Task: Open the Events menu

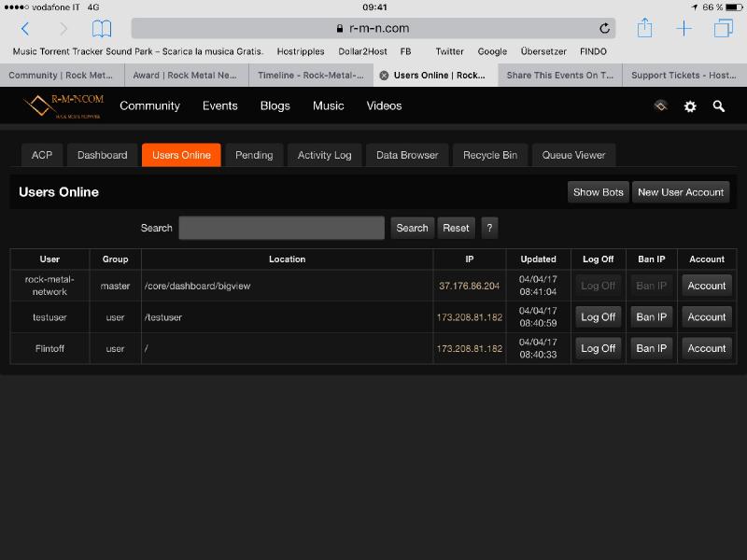Action: (x=219, y=105)
